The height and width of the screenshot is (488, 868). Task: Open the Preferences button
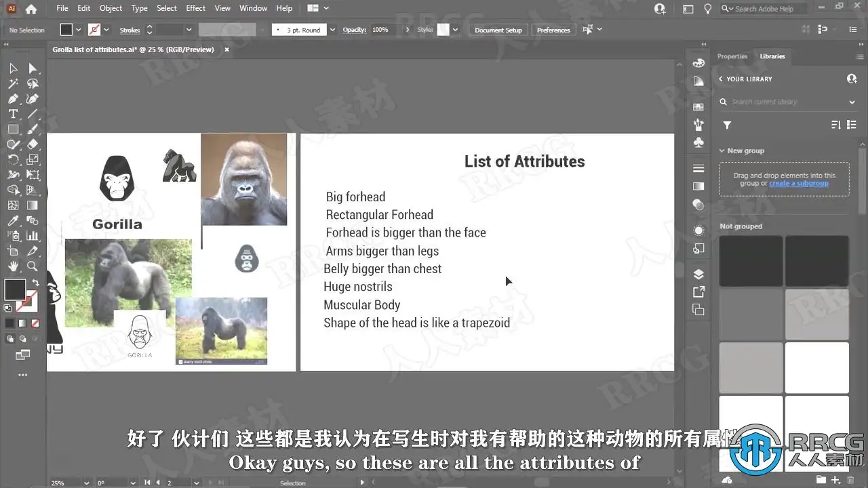pos(553,30)
